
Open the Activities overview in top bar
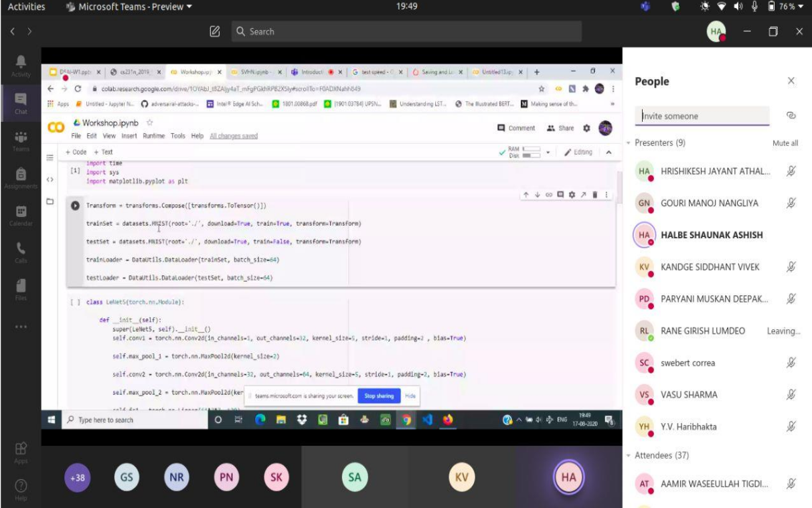click(x=26, y=7)
